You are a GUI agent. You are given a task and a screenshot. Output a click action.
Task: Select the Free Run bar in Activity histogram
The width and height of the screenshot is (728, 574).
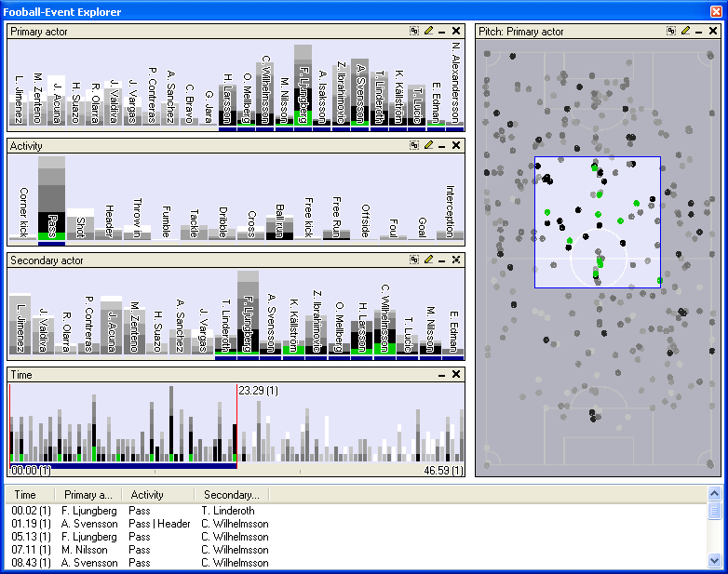point(337,234)
